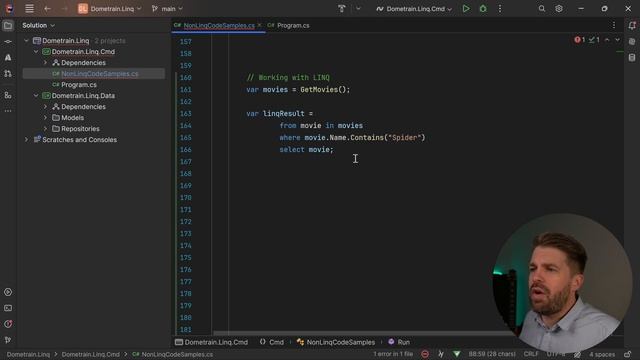Open the Dometrain.Linq project dropdown
This screenshot has height=360, width=640.
pos(110,9)
